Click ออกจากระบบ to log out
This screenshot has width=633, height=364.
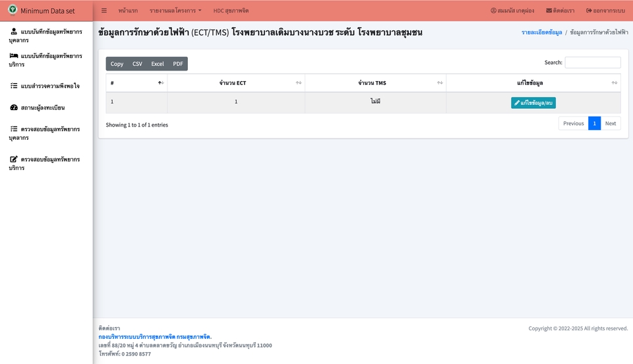pyautogui.click(x=605, y=11)
